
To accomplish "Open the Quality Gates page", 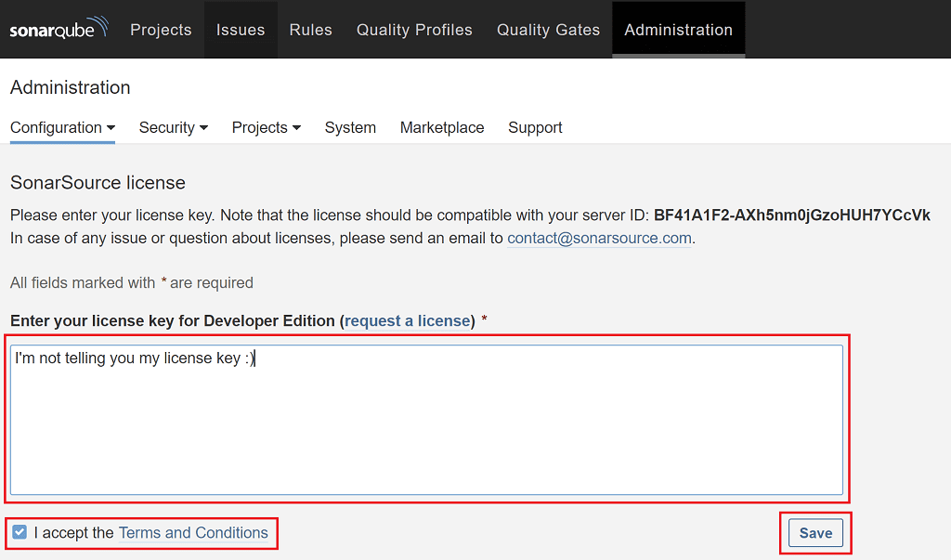I will pos(548,29).
